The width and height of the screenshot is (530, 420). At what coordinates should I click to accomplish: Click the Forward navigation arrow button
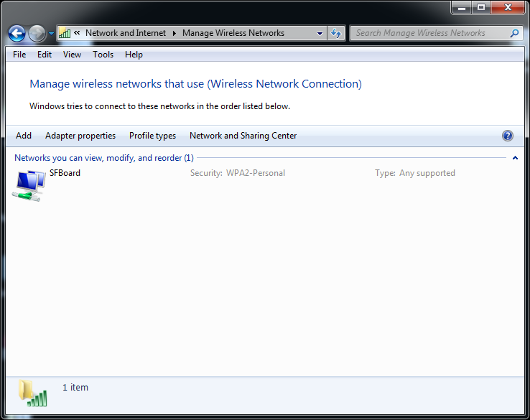click(x=37, y=33)
